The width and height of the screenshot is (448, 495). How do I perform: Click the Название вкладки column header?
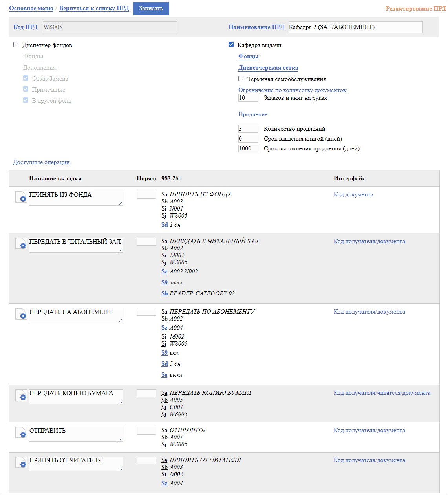pos(55,178)
